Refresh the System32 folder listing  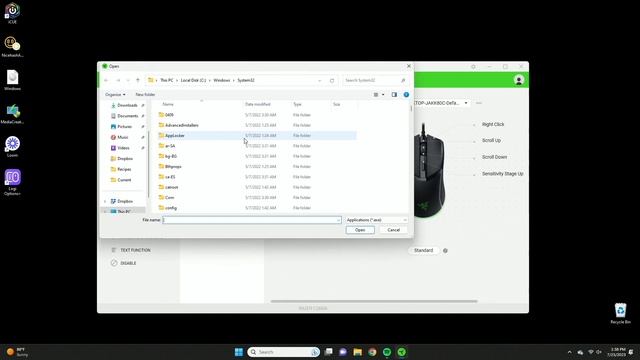coord(332,80)
